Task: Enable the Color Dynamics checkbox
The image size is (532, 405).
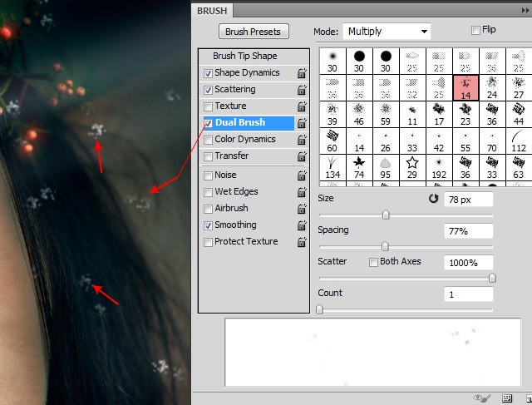Action: pyautogui.click(x=208, y=140)
